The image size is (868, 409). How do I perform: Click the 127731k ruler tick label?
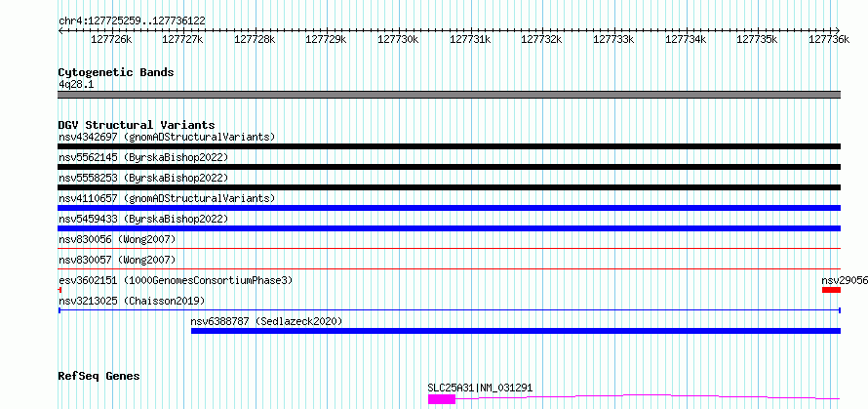click(x=470, y=39)
